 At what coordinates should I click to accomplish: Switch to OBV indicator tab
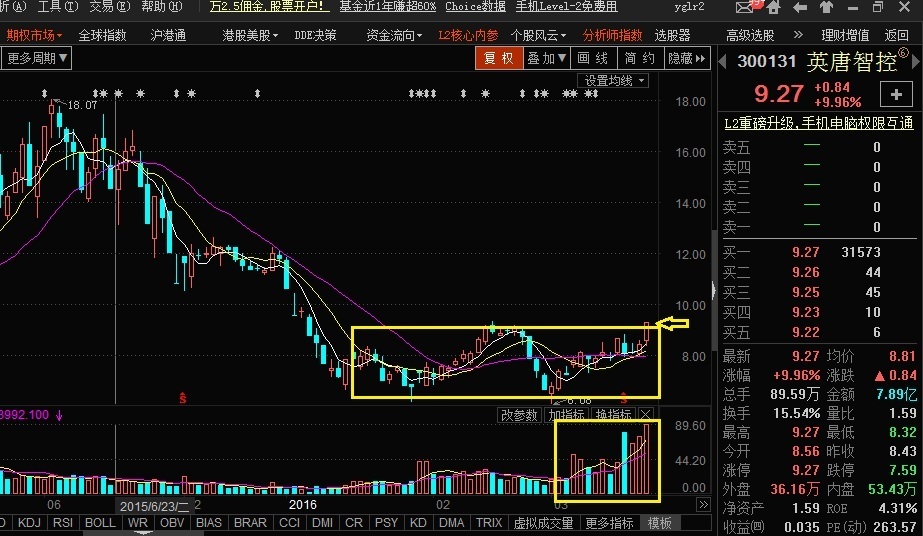coord(172,522)
